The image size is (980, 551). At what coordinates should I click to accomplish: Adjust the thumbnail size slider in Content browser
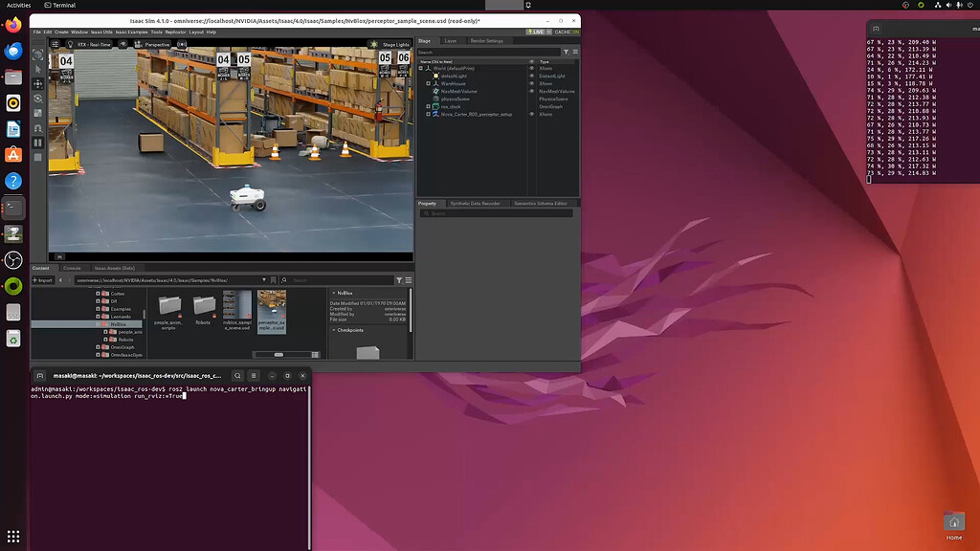[278, 354]
